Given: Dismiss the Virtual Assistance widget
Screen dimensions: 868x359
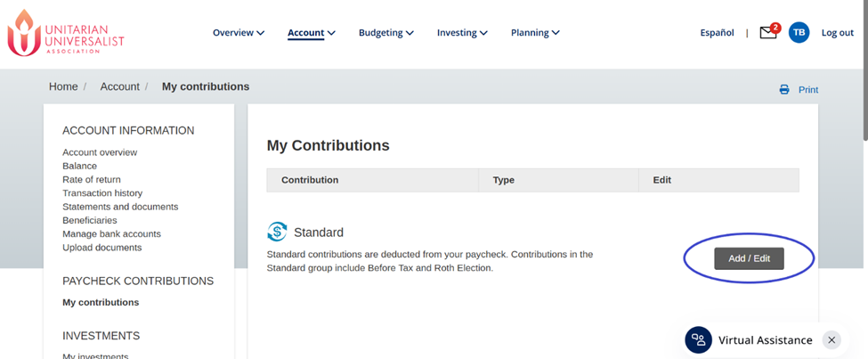Looking at the screenshot, I should click(x=831, y=340).
